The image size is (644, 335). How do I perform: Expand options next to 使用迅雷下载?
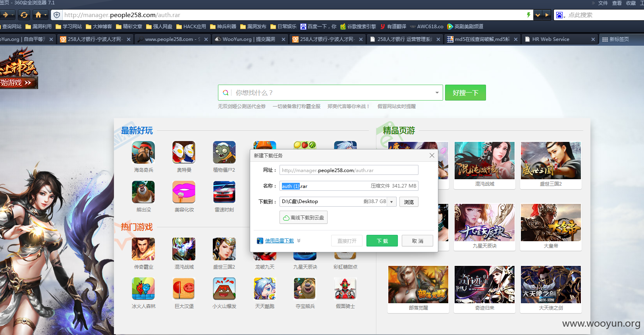tap(299, 240)
